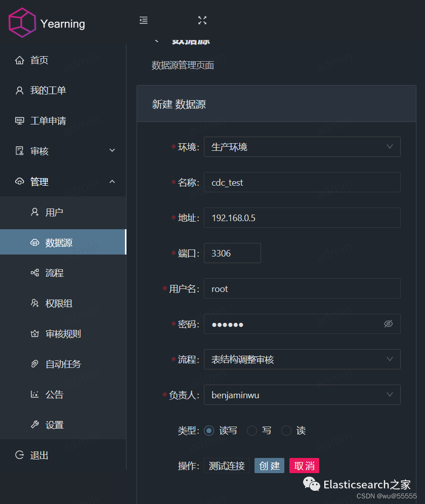Click the 创建 button
425x504 pixels.
click(269, 466)
